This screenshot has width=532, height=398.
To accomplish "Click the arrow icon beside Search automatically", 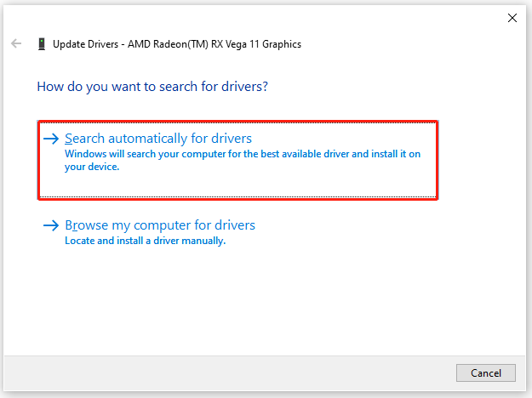I will click(x=51, y=139).
